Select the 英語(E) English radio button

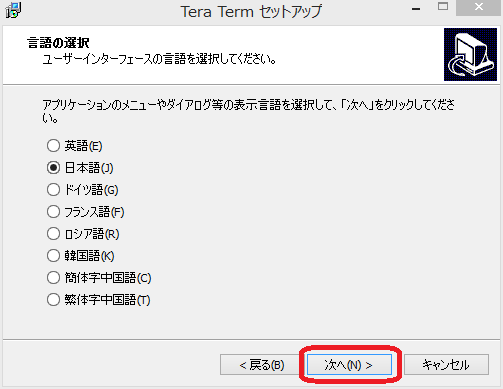click(75, 146)
